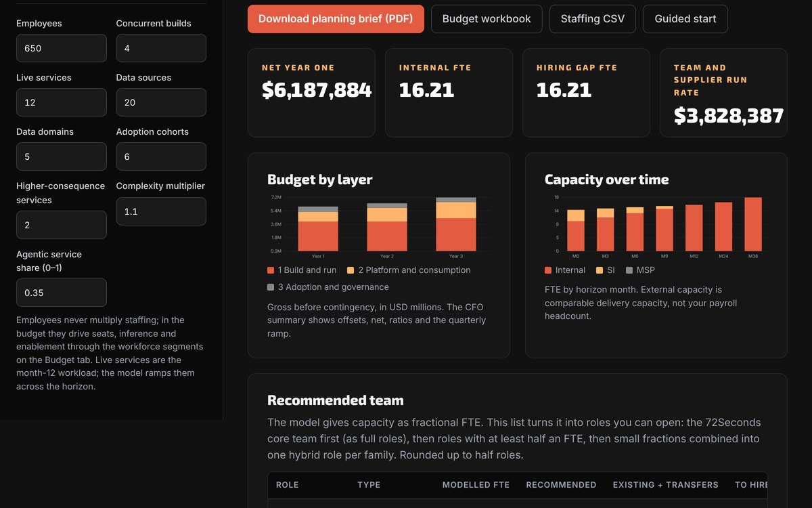Open the Budget workbook
This screenshot has height=508, width=812.
tap(487, 19)
